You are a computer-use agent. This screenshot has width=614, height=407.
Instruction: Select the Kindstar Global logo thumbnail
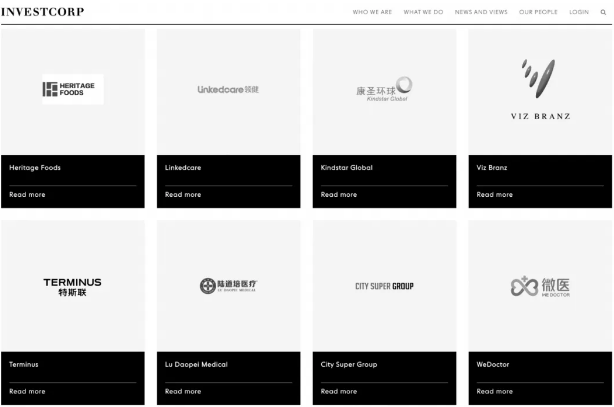click(x=384, y=89)
